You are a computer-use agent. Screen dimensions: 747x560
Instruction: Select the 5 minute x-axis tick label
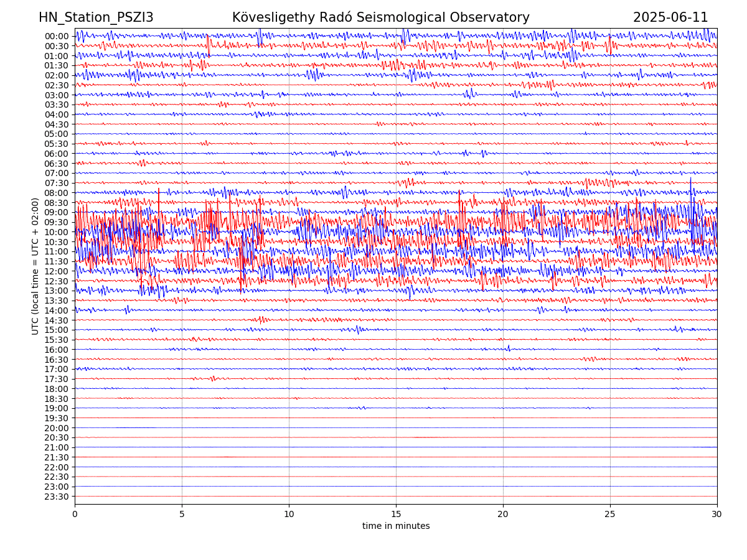click(x=182, y=515)
